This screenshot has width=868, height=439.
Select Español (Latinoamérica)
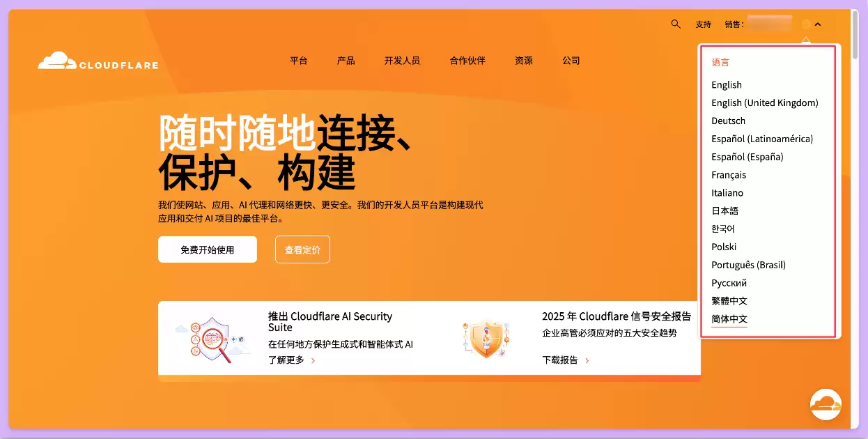coord(762,139)
